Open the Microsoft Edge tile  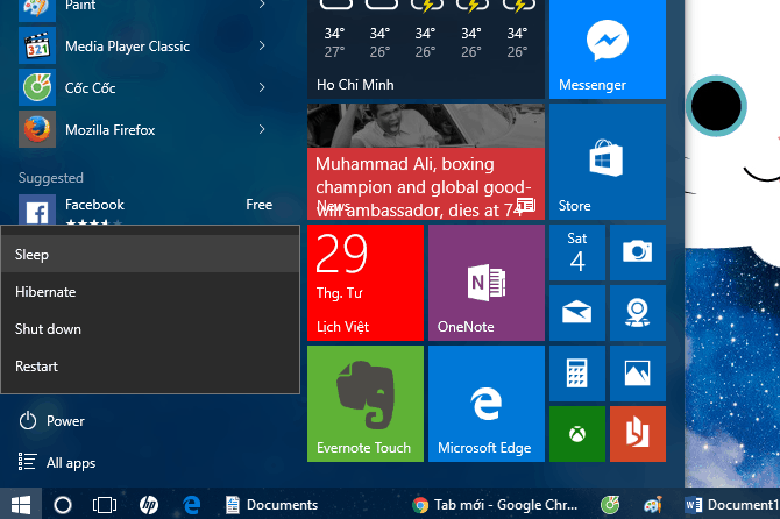pyautogui.click(x=486, y=403)
